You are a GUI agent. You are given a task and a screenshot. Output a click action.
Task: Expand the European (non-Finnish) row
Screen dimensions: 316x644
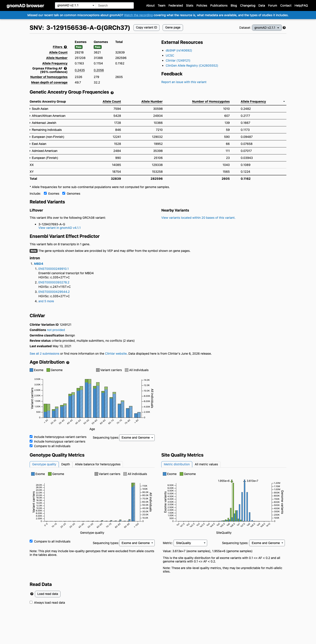point(47,137)
